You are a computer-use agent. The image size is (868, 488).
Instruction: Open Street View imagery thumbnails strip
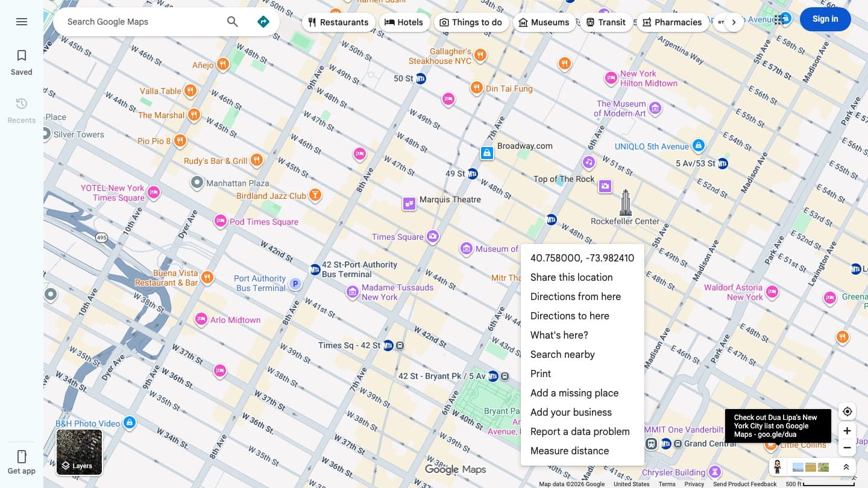[x=810, y=467]
